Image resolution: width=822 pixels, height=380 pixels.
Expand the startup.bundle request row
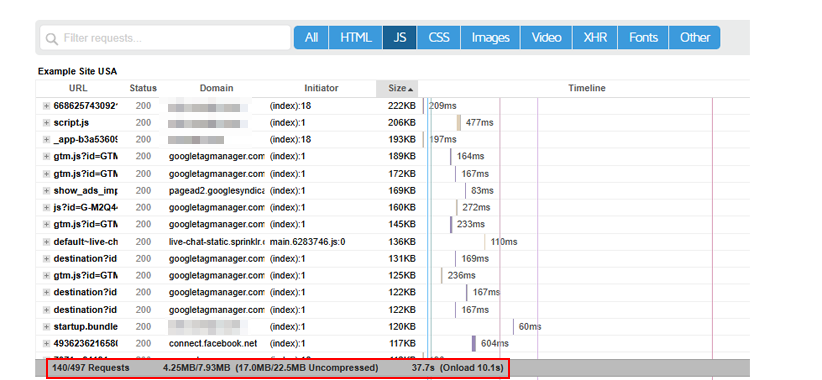pos(47,327)
